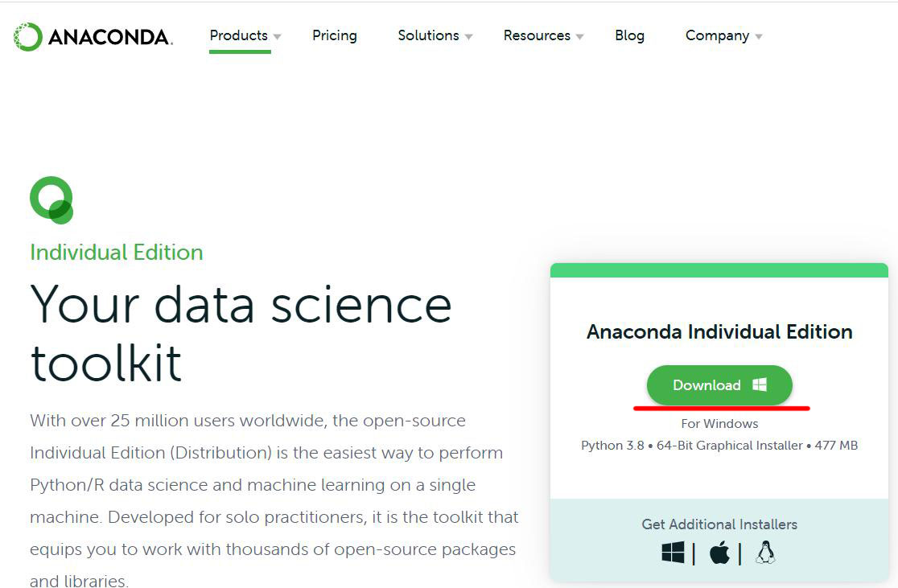Choose the Apple macOS installer icon
The image size is (898, 588).
[719, 553]
